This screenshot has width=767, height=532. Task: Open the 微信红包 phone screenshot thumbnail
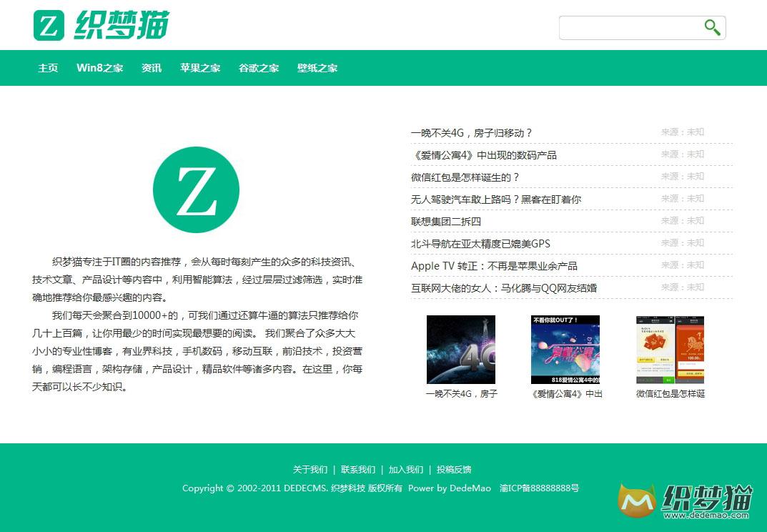(670, 350)
